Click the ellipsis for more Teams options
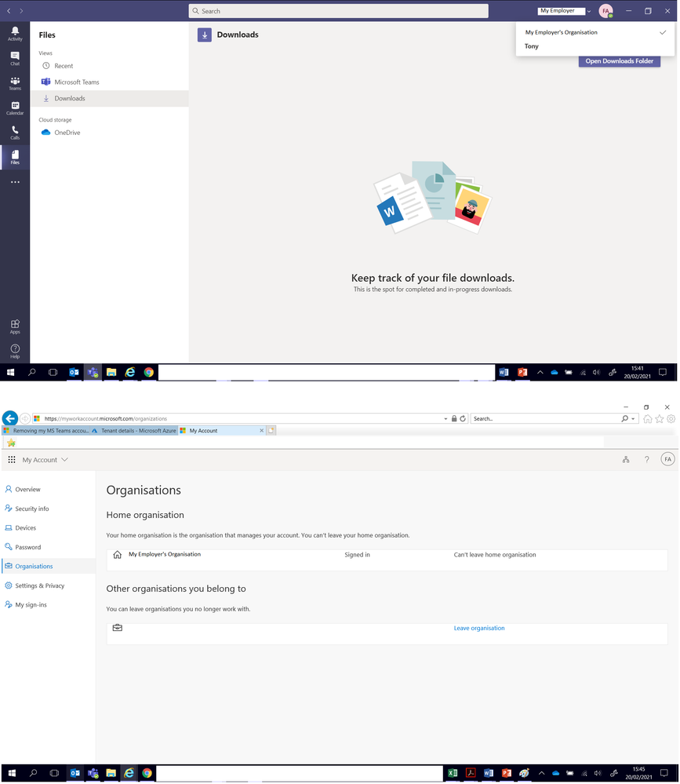680x784 pixels. point(14,181)
